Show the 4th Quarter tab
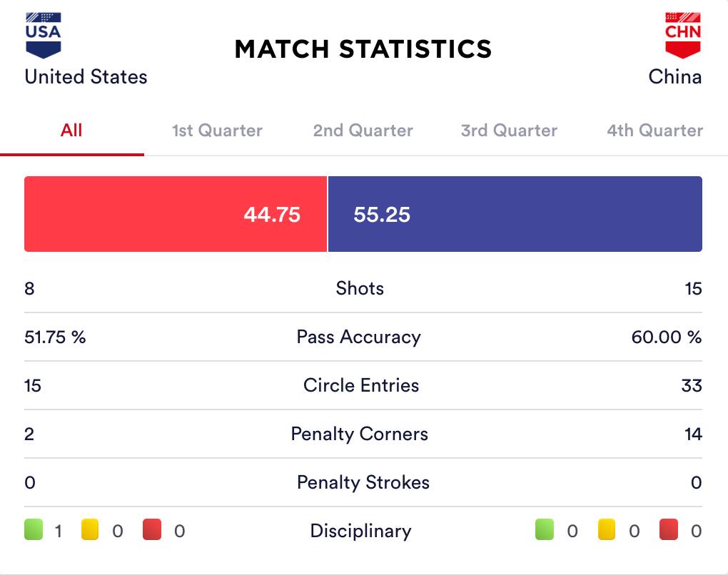This screenshot has width=728, height=575. [x=654, y=131]
